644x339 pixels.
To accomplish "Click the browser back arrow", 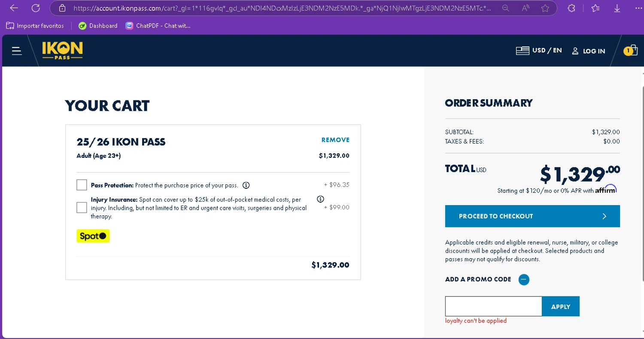I will coord(14,8).
